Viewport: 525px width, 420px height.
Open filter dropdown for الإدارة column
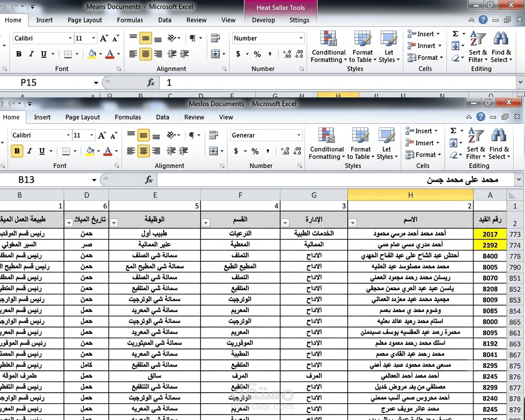[x=285, y=223]
